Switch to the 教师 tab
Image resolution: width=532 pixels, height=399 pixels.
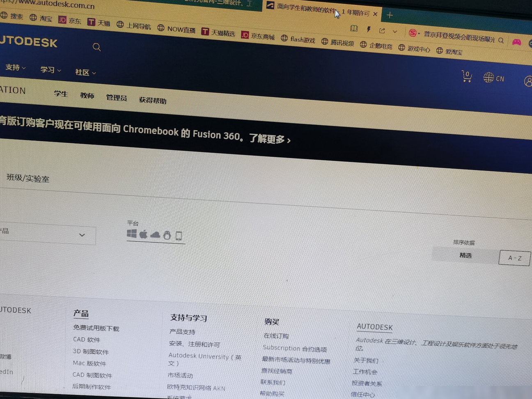pos(87,96)
